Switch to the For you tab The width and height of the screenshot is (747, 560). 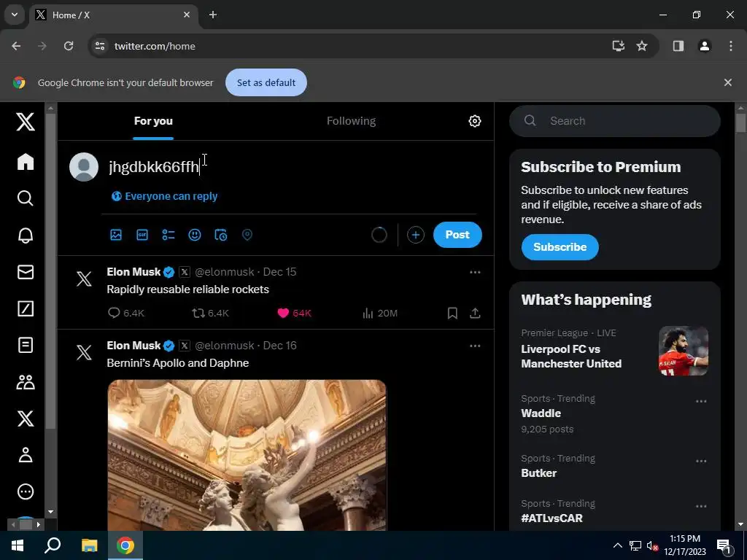[153, 121]
